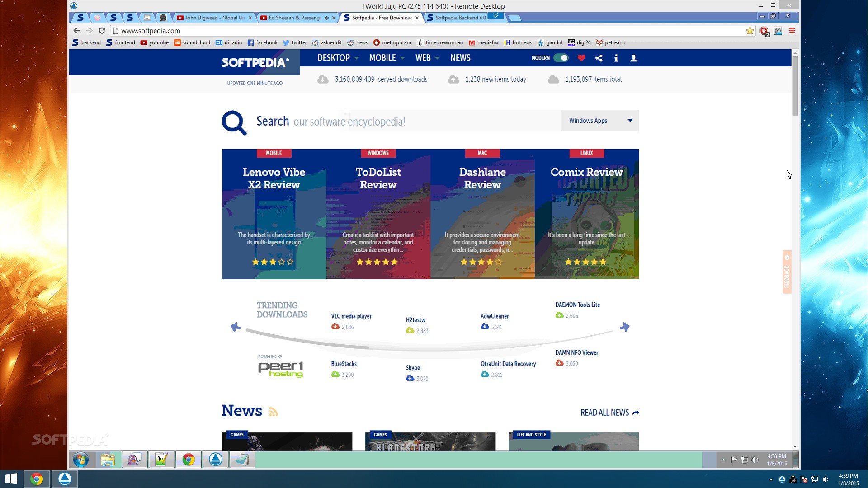Open the Comix Review card

point(587,214)
